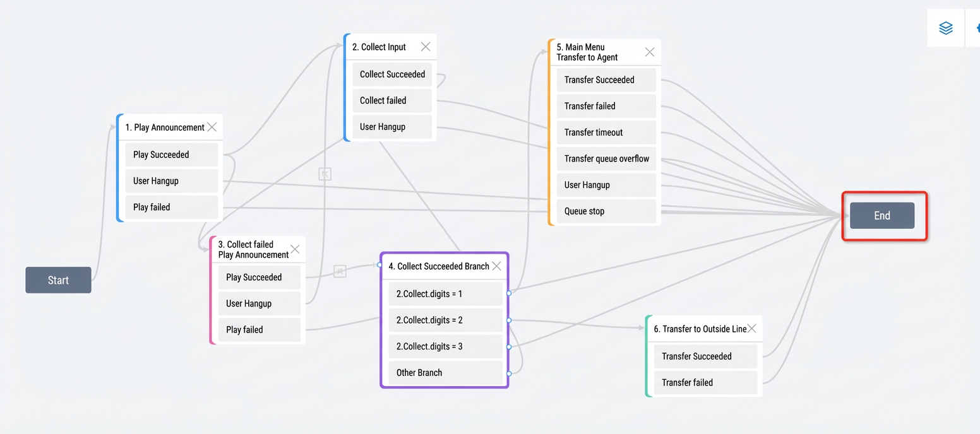Delete the 5. Main Menu Transfer node
Screen dimensions: 980x434
coord(650,52)
